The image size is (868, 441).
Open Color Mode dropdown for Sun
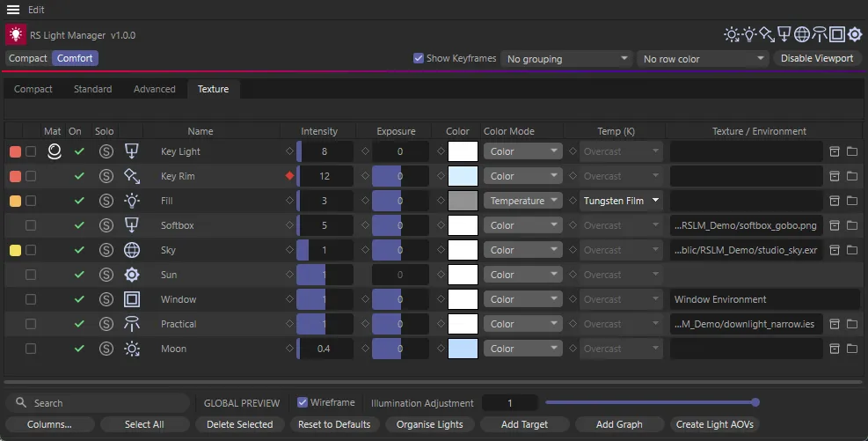[x=522, y=275]
